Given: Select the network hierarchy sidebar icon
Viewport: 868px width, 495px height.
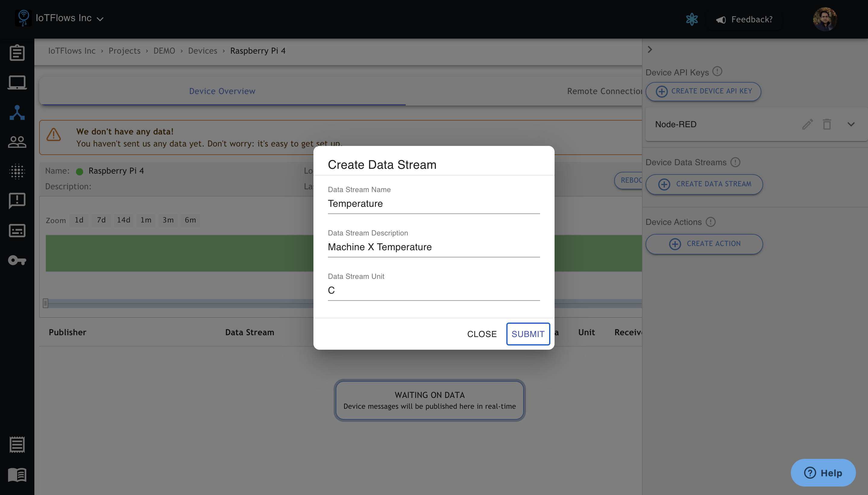Looking at the screenshot, I should point(17,112).
